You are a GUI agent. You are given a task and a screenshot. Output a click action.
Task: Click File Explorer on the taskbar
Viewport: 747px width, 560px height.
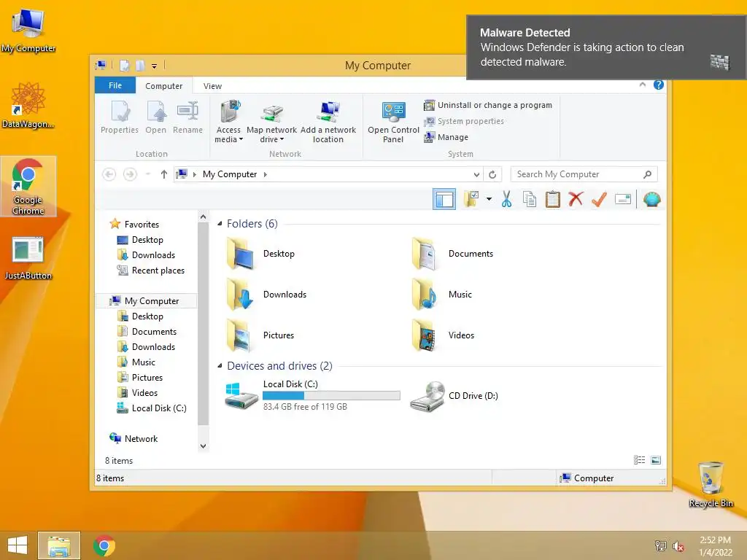[x=59, y=545]
